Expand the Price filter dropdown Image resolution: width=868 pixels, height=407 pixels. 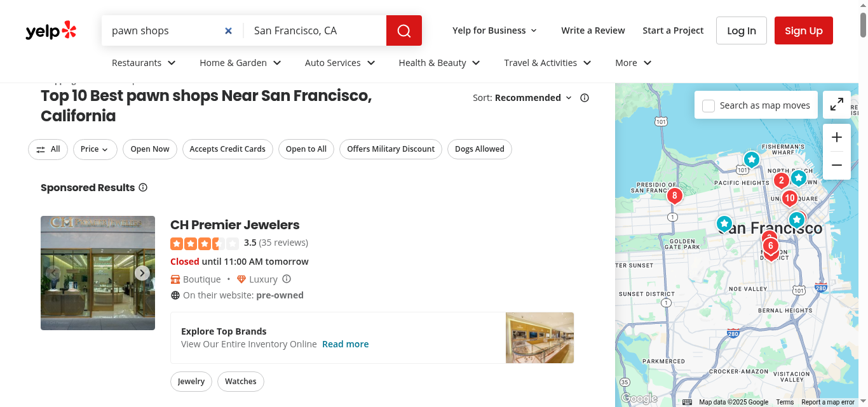coord(95,149)
